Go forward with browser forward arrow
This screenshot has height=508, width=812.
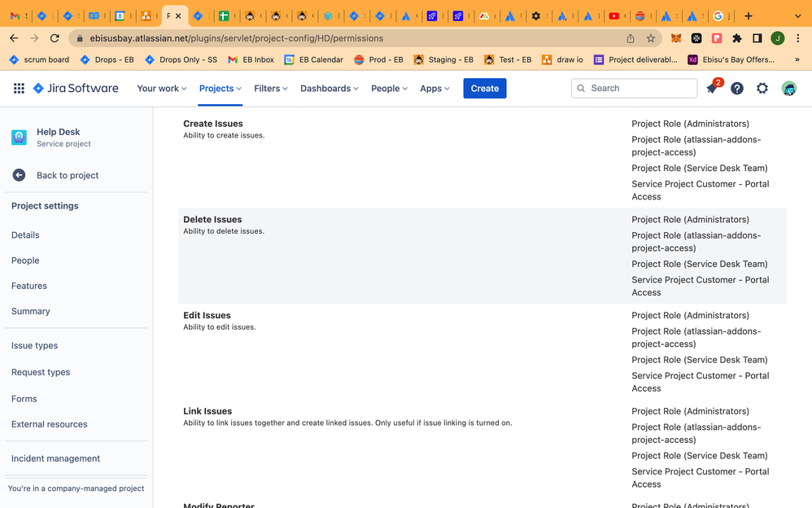tap(34, 37)
